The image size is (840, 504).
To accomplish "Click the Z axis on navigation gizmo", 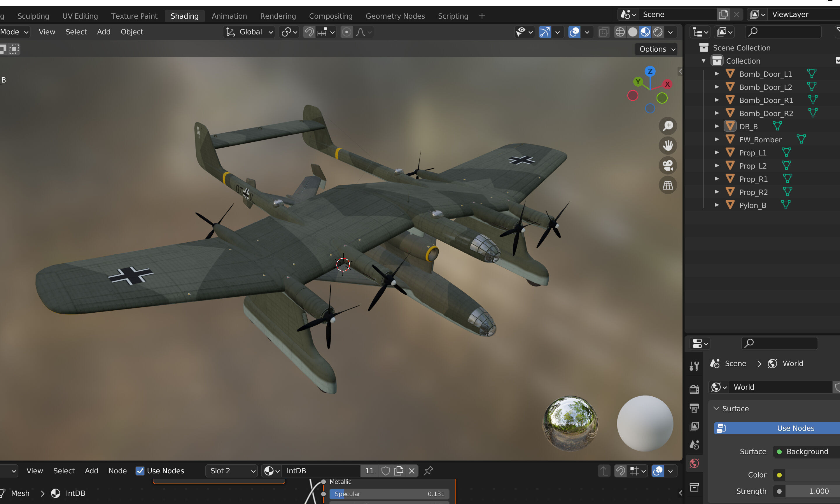I will click(650, 71).
